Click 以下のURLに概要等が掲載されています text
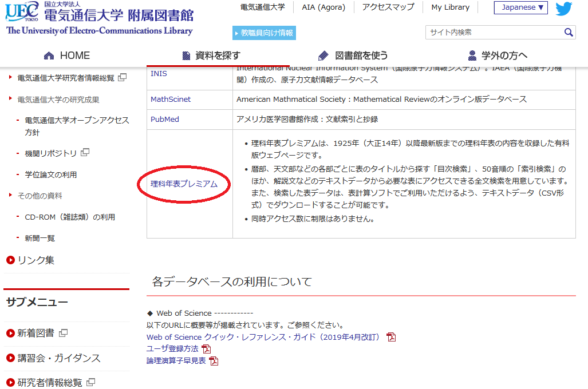Viewport: 588px width, 389px height. click(x=245, y=325)
